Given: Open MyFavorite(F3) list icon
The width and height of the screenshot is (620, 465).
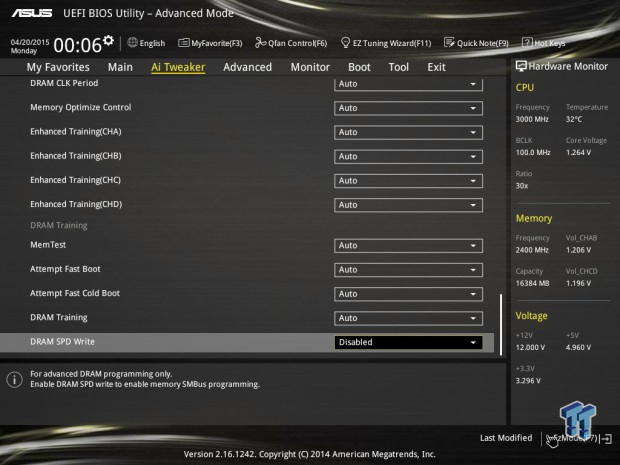Looking at the screenshot, I should (x=184, y=43).
